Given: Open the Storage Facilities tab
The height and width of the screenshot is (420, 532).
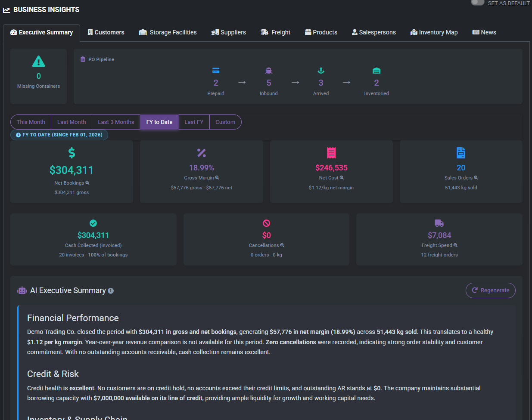Looking at the screenshot, I should [x=168, y=33].
